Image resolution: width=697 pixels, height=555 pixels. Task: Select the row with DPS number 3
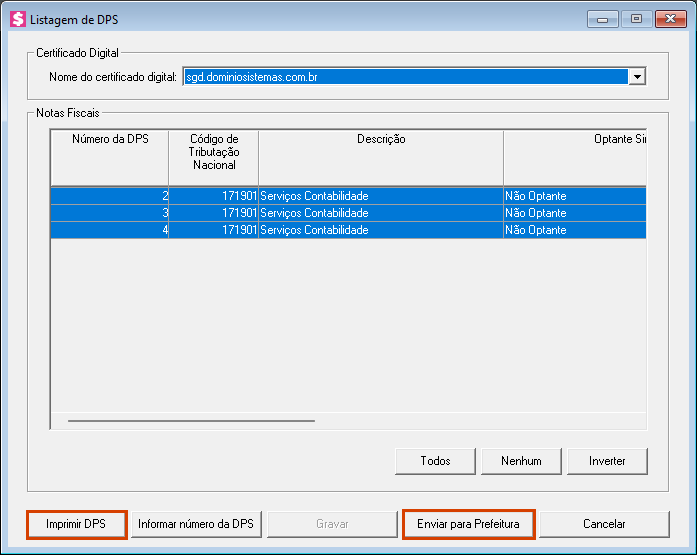click(x=110, y=213)
